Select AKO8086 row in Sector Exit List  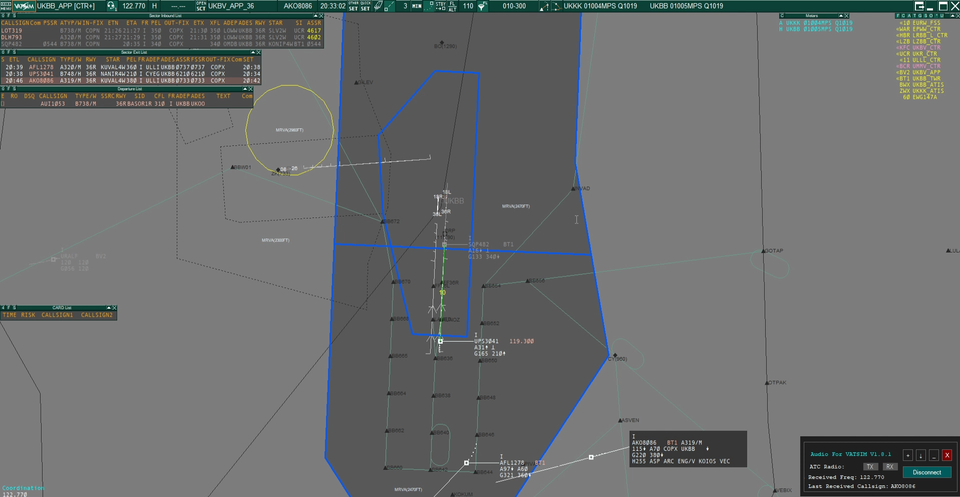[x=42, y=80]
